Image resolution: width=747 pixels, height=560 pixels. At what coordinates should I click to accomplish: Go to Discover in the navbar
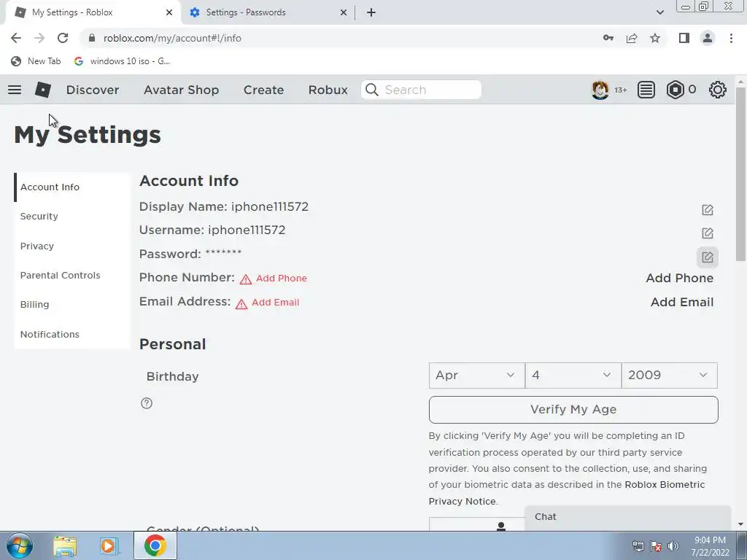point(93,90)
